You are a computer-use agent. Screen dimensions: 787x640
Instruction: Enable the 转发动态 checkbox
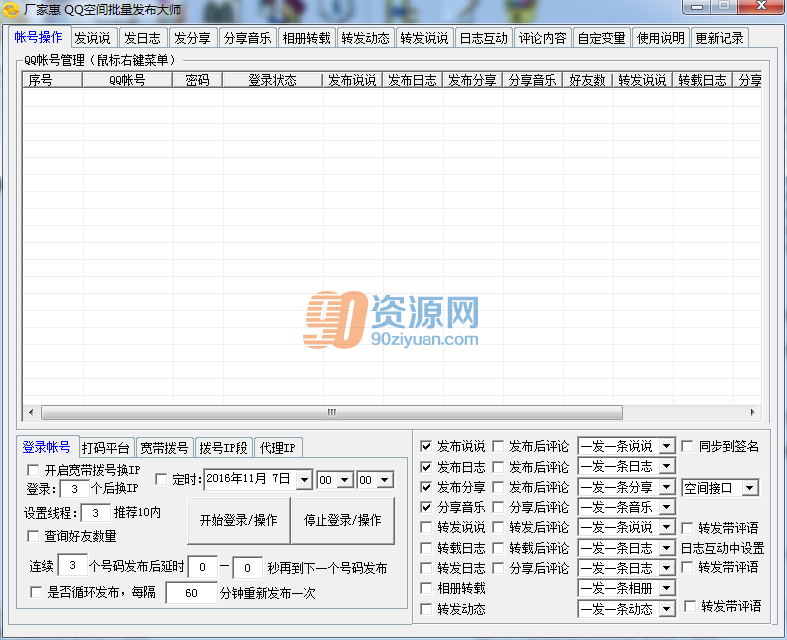point(426,609)
